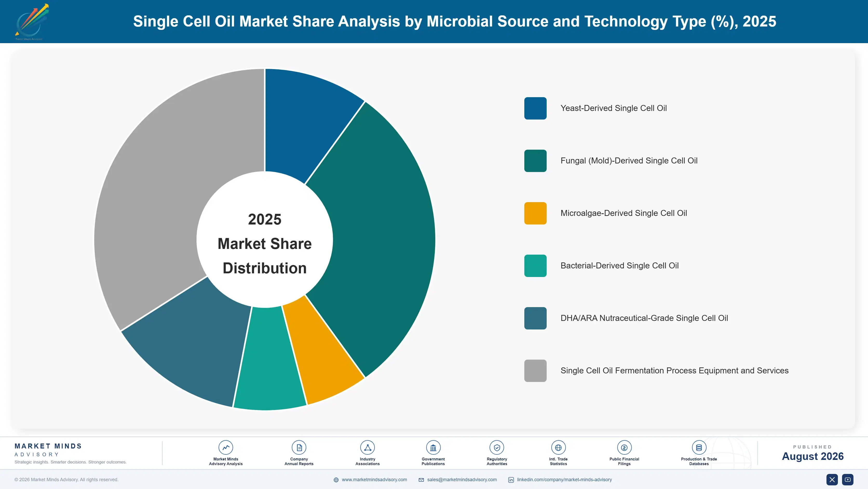Click the Bacterial-Derived teal legend swatch
The width and height of the screenshot is (868, 489).
point(535,266)
